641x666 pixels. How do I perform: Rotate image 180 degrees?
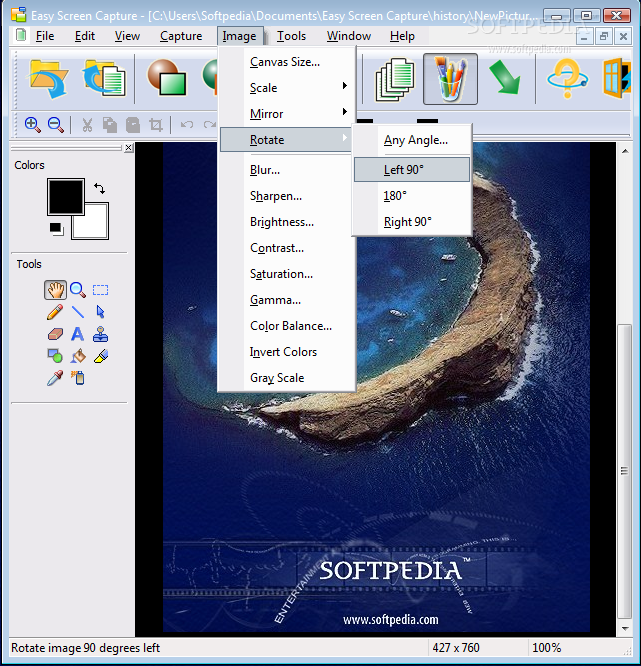click(x=412, y=196)
